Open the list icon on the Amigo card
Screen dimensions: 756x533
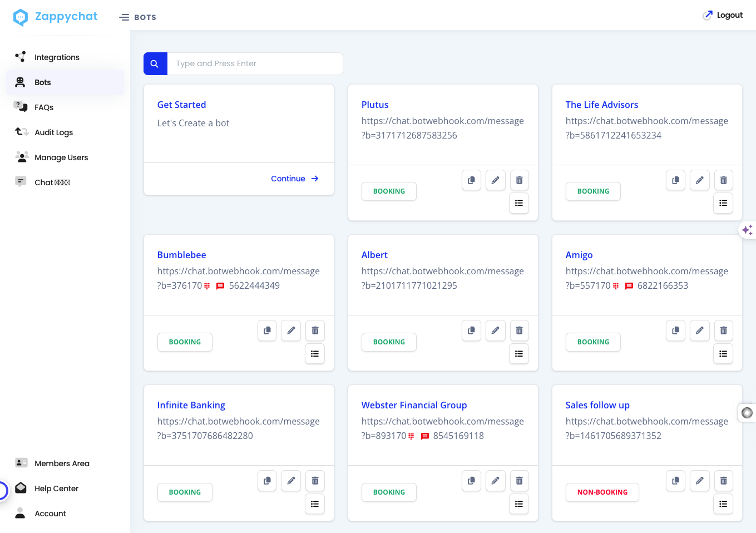pyautogui.click(x=723, y=354)
